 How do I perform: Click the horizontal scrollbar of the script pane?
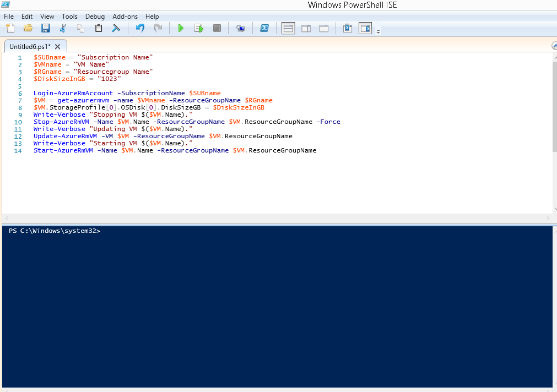click(275, 218)
